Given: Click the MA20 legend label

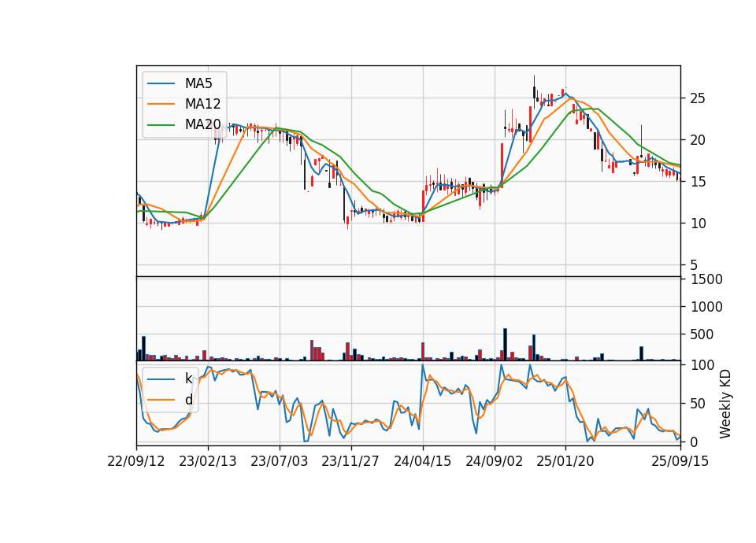Looking at the screenshot, I should [x=202, y=124].
